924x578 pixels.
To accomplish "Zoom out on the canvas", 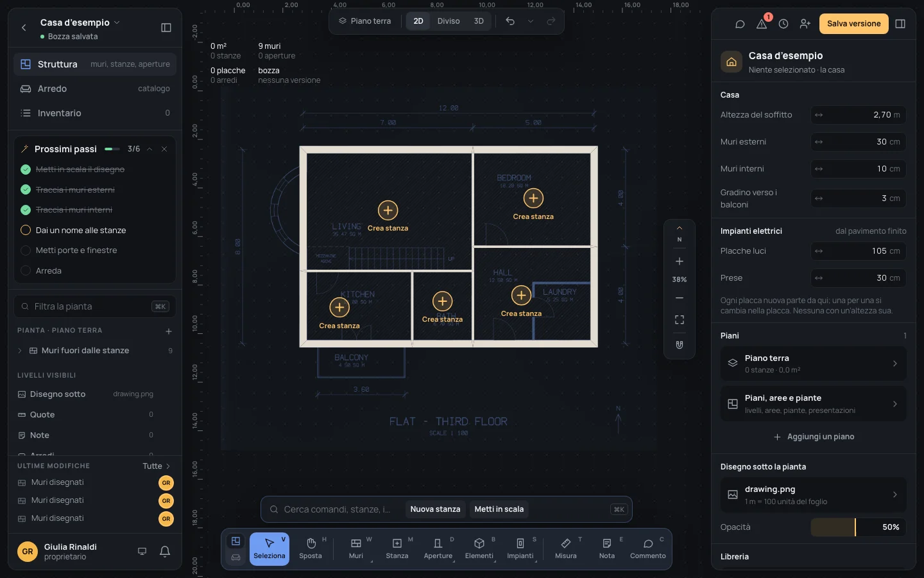I will click(x=680, y=298).
